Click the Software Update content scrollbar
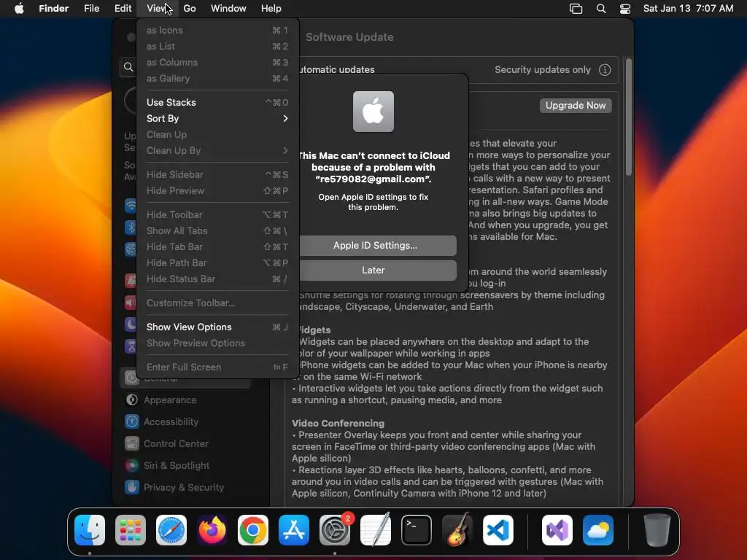This screenshot has height=560, width=747. click(628, 117)
